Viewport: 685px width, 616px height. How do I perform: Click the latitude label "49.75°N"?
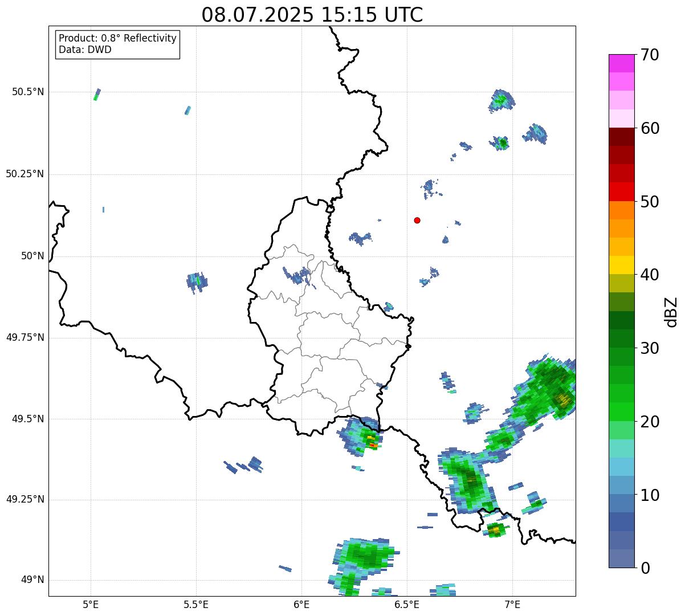(25, 337)
